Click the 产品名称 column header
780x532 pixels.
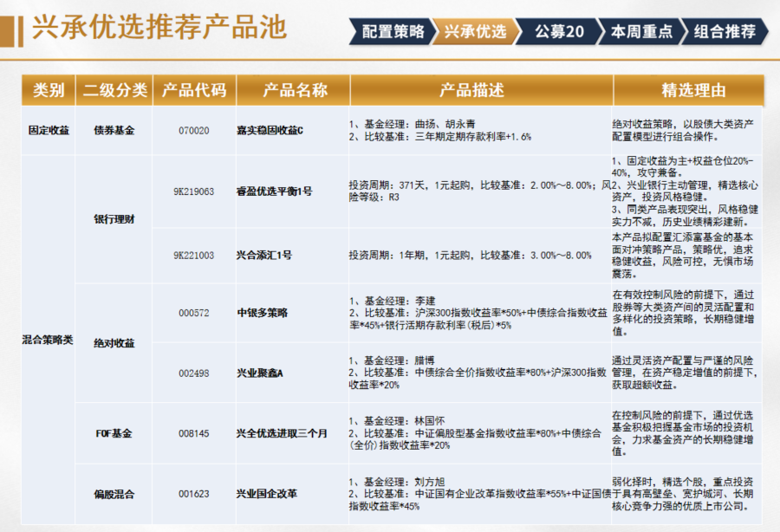tap(290, 90)
